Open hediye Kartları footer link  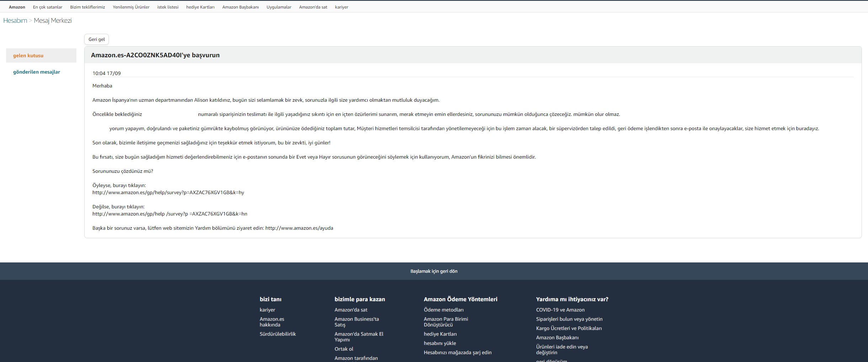(x=440, y=334)
